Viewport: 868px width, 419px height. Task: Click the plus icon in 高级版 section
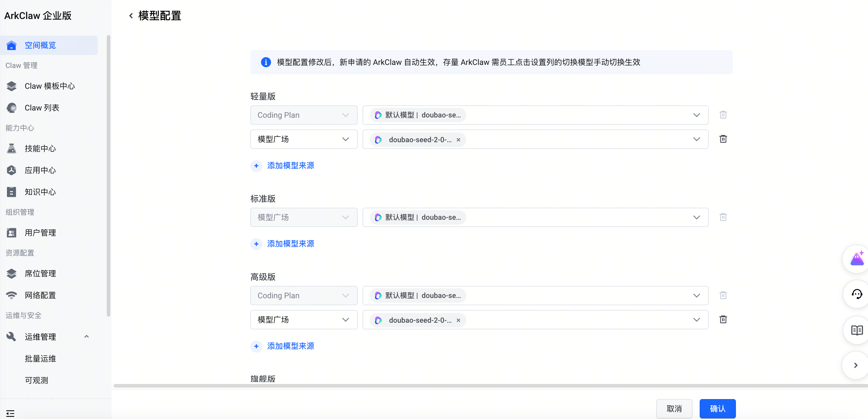coord(256,346)
